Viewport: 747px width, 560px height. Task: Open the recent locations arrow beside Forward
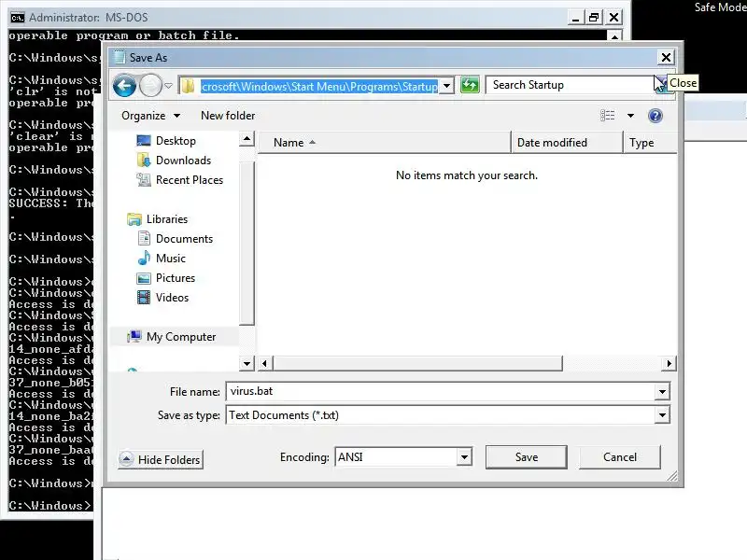click(x=168, y=86)
